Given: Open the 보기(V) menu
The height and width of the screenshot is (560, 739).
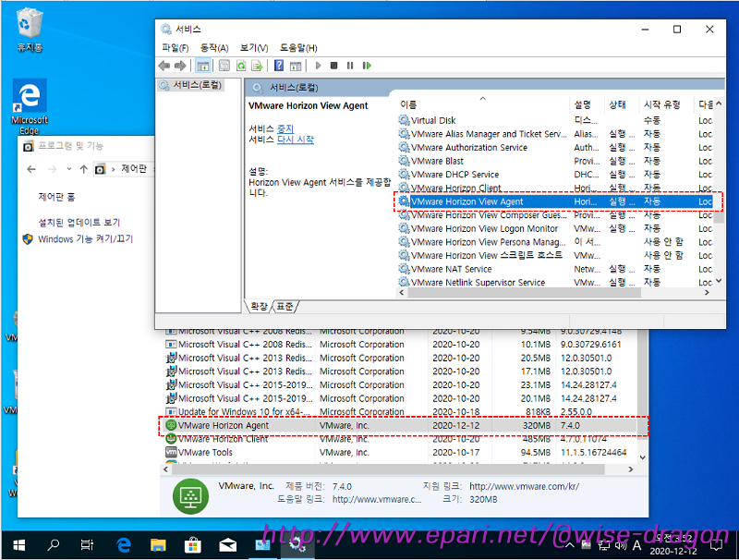Looking at the screenshot, I should tap(254, 48).
